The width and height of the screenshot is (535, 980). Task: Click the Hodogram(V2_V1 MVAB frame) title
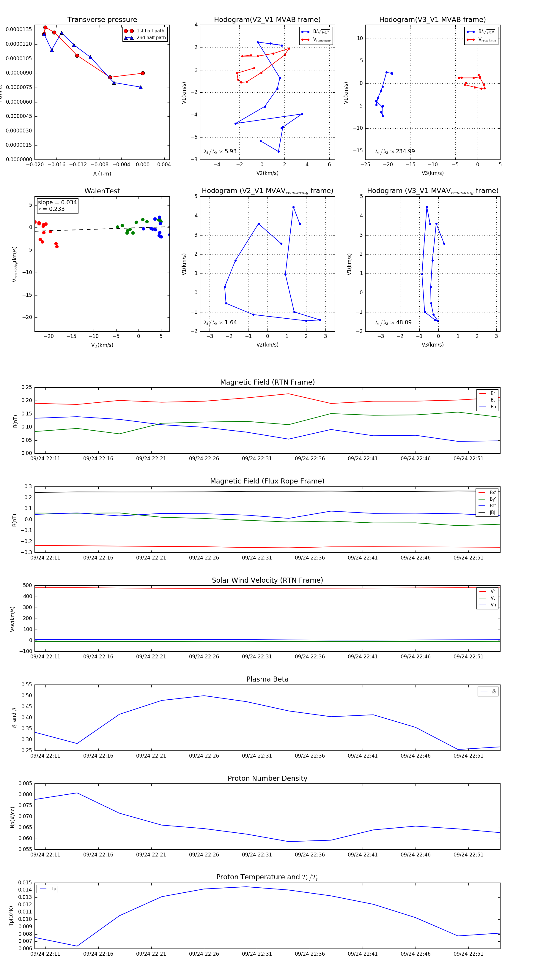(267, 20)
